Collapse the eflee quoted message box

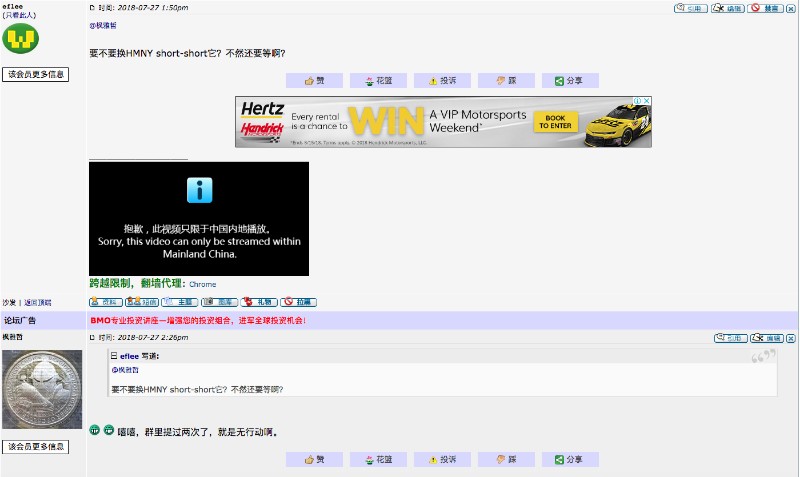click(x=114, y=356)
